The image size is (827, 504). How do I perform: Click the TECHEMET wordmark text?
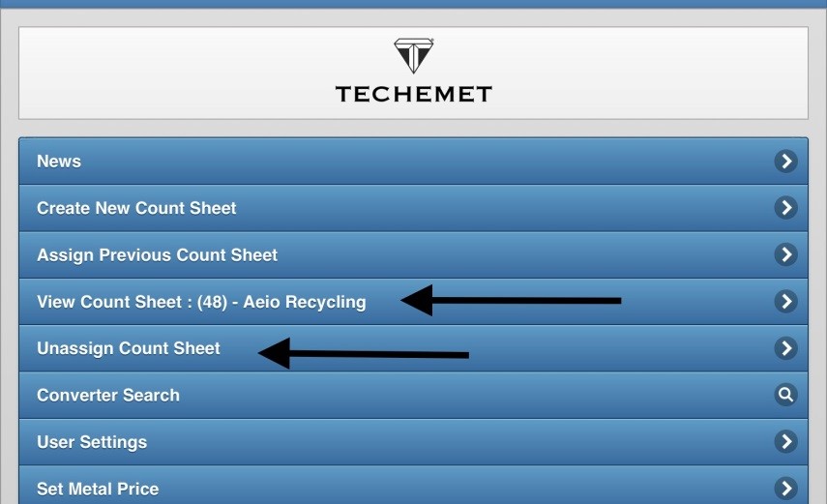413,94
